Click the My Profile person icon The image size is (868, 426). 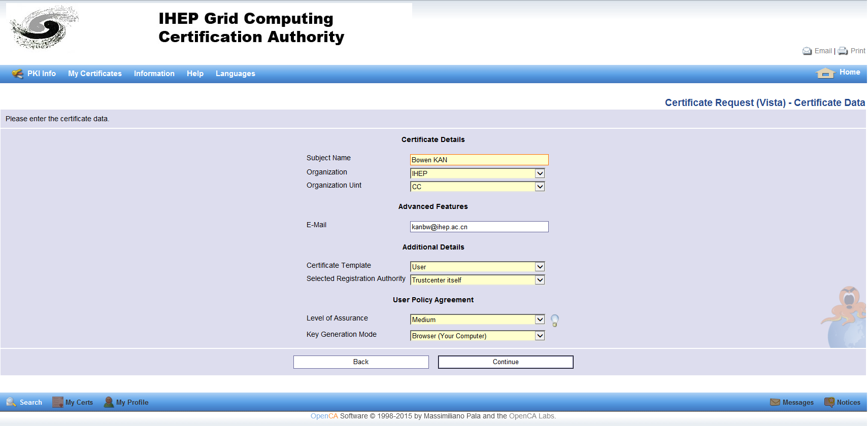109,402
